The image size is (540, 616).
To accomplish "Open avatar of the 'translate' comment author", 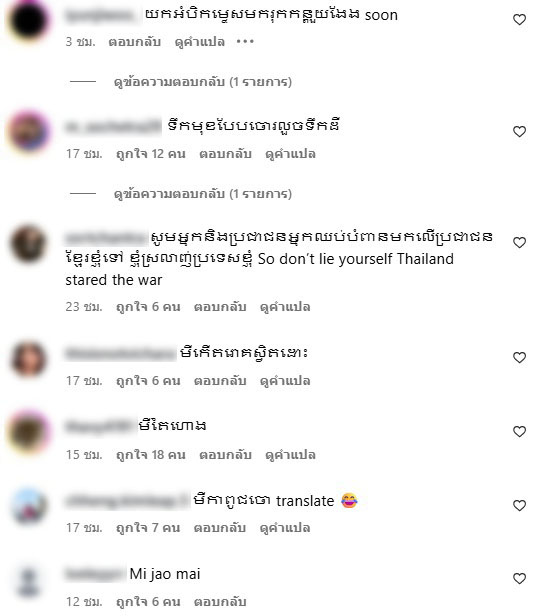I will click(28, 506).
